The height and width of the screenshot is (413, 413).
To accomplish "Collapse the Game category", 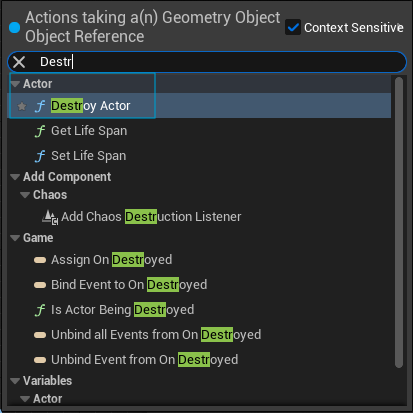I will point(15,238).
